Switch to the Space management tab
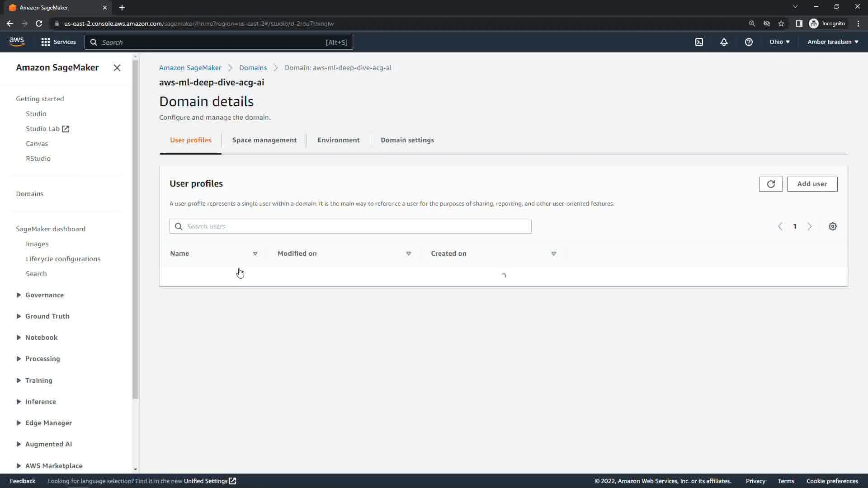 pos(264,140)
